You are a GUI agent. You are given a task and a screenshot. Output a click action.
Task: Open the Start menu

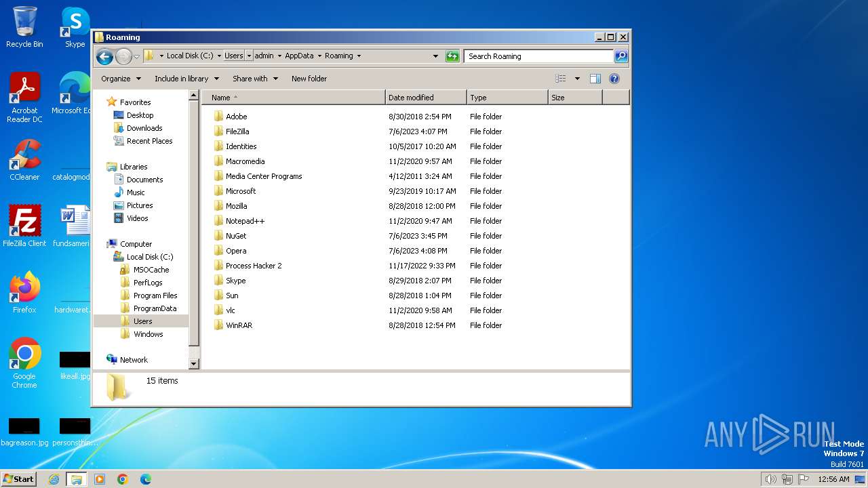(18, 479)
